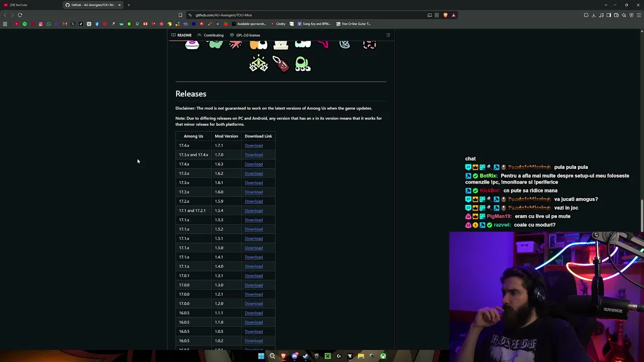This screenshot has width=644, height=362.
Task: Download mod version 1.0.5
Action: [x=254, y=331]
